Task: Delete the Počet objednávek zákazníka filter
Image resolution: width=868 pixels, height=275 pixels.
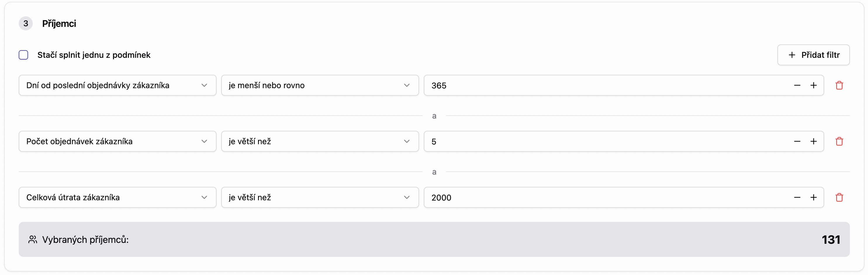Action: coord(839,141)
